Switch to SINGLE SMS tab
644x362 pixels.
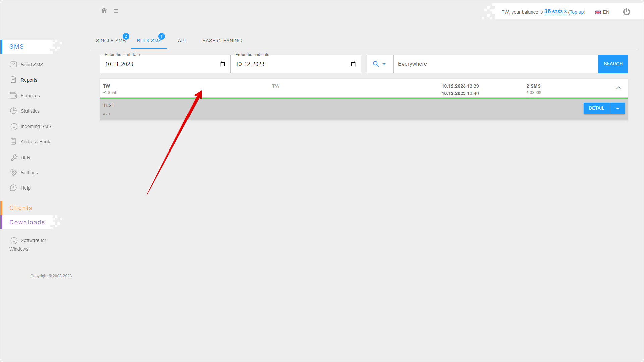coord(111,41)
